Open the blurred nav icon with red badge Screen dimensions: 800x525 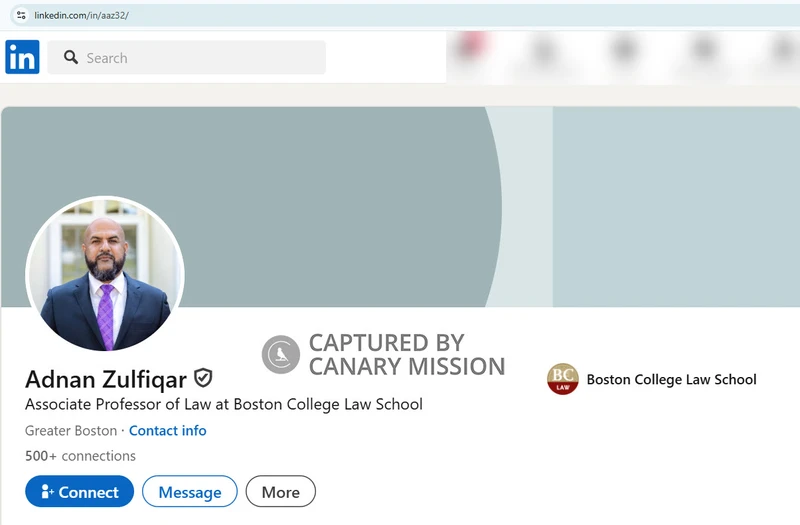(470, 46)
